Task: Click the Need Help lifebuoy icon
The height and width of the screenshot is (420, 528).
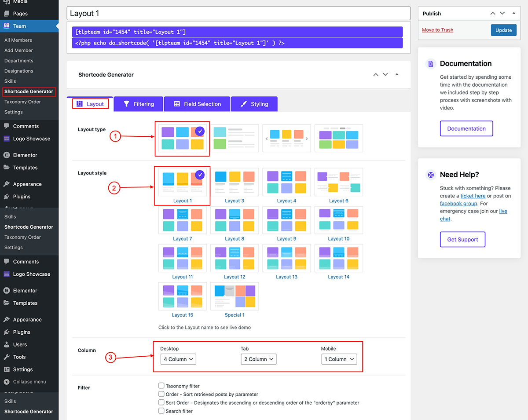Action: (430, 175)
